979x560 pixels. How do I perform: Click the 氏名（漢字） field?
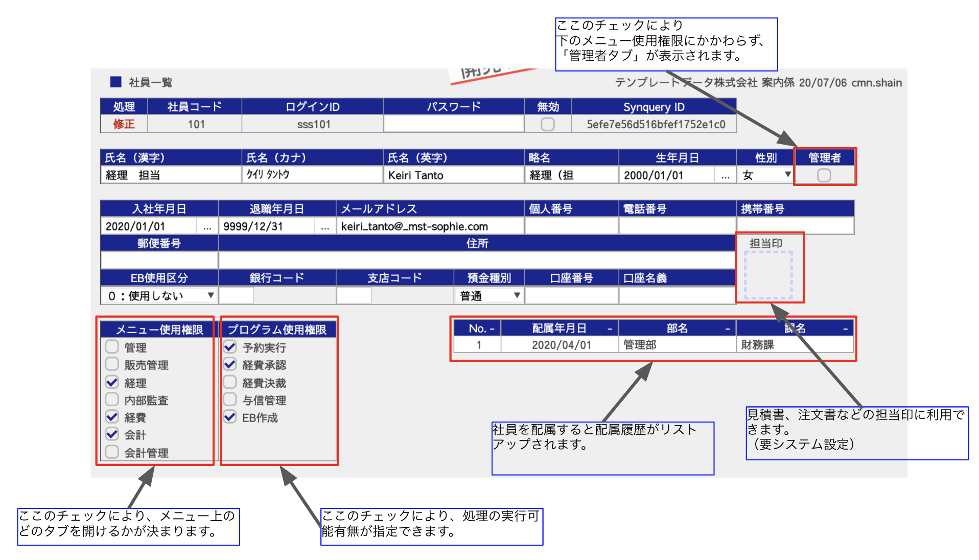click(171, 175)
